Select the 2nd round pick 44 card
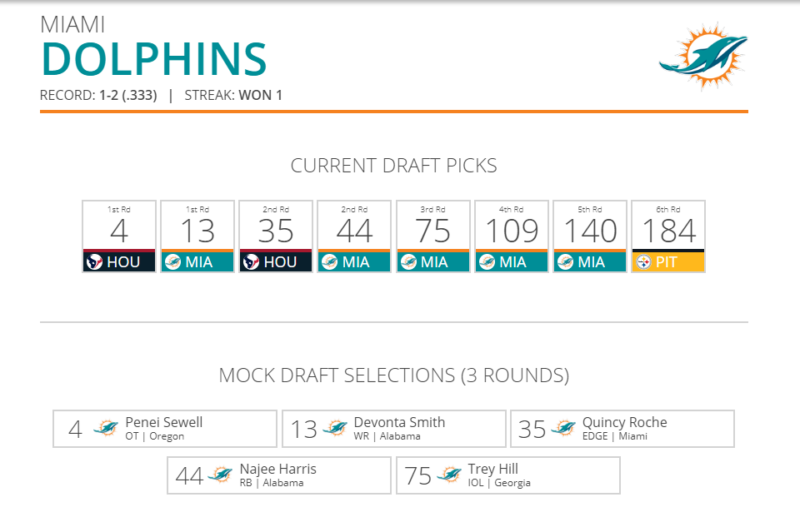 (354, 236)
